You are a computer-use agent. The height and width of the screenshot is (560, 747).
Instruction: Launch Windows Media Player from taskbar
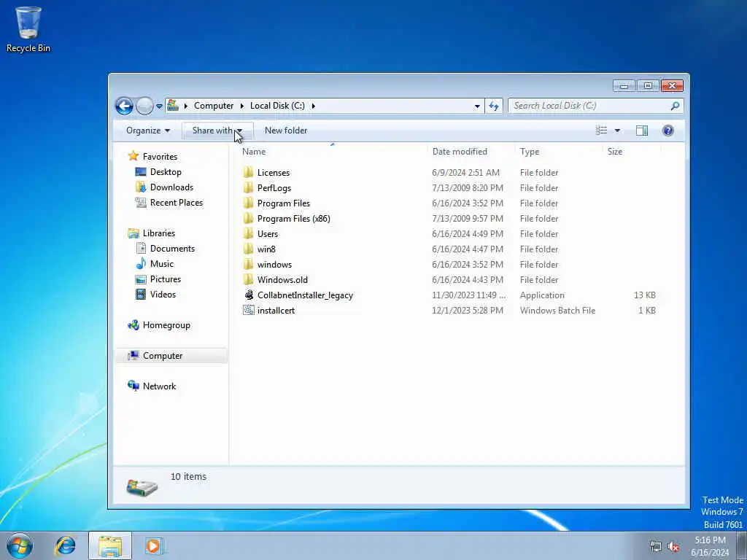(153, 545)
